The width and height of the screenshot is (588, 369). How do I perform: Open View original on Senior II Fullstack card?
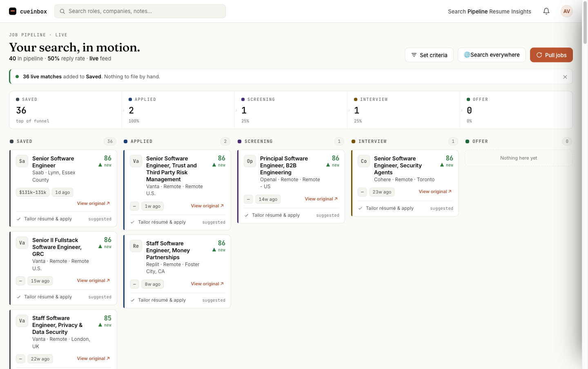94,280
